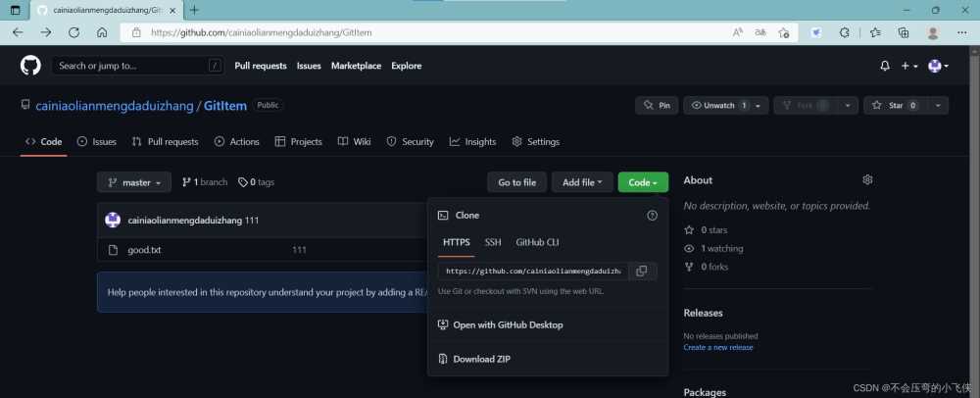Open the 1 watching link
980x398 pixels.
click(713, 248)
